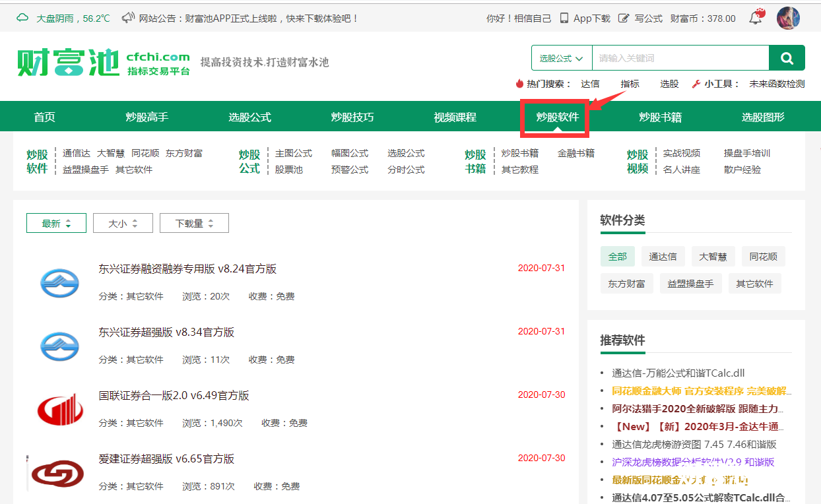Open 同花顺 submenu link
The image size is (821, 504).
click(x=145, y=153)
